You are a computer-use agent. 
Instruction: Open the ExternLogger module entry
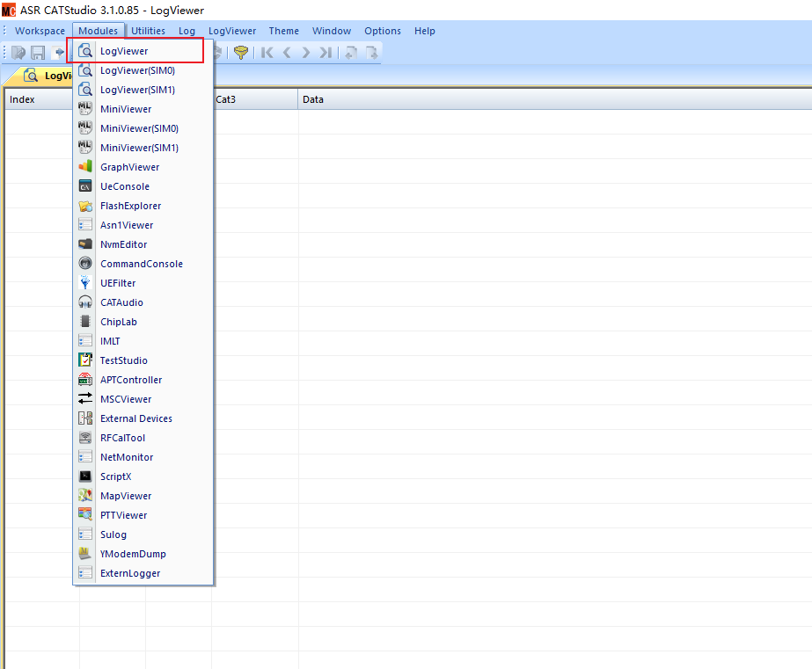click(143, 573)
